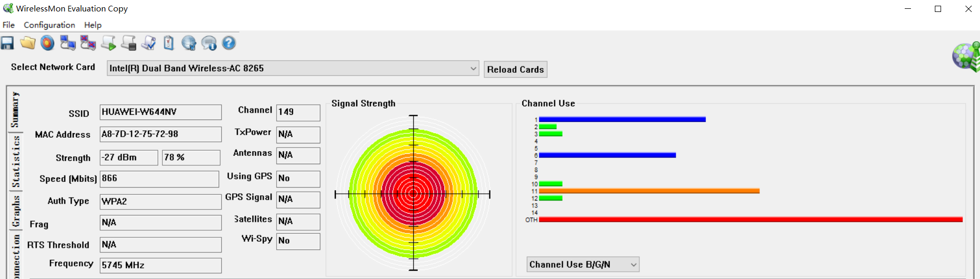Click the signal strength target center
Screen dimensions: 980x279
[x=413, y=194]
